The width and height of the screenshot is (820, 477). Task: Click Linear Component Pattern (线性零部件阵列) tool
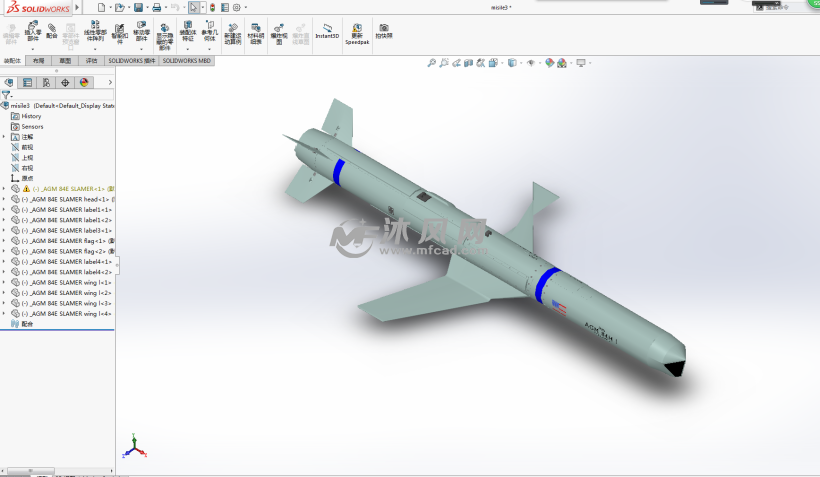(95, 32)
